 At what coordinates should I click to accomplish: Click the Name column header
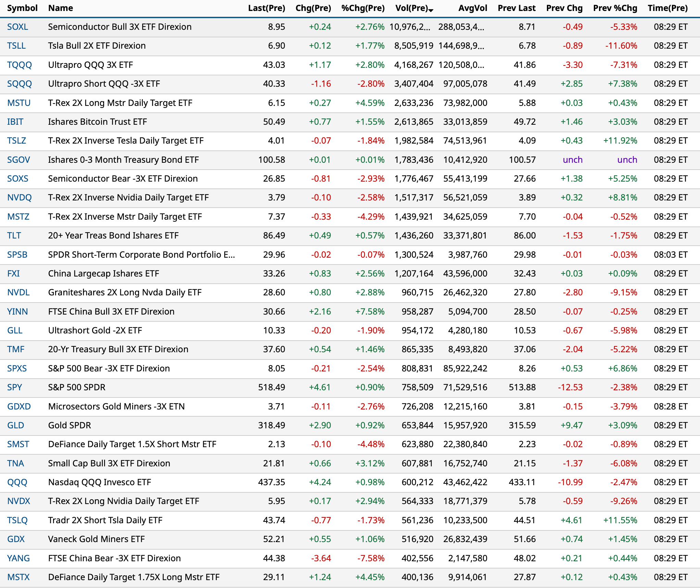[61, 8]
